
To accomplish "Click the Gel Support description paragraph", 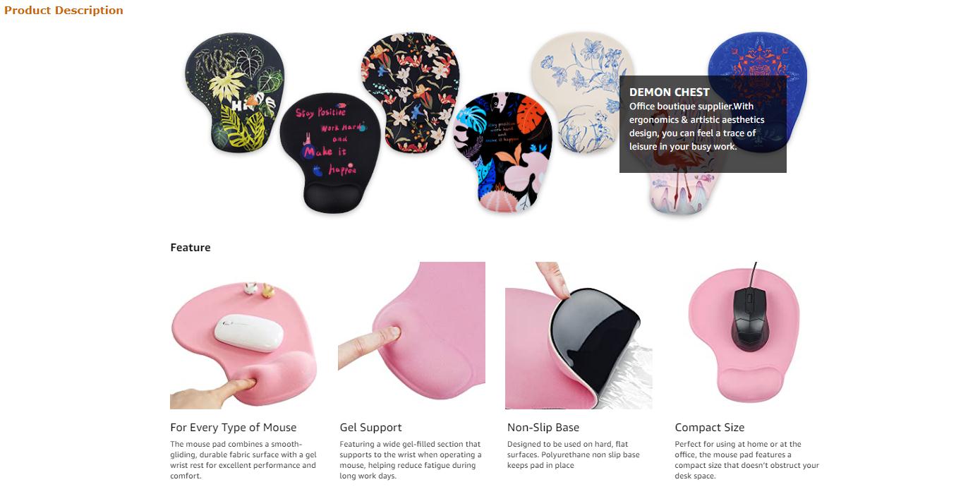I will pos(411,460).
